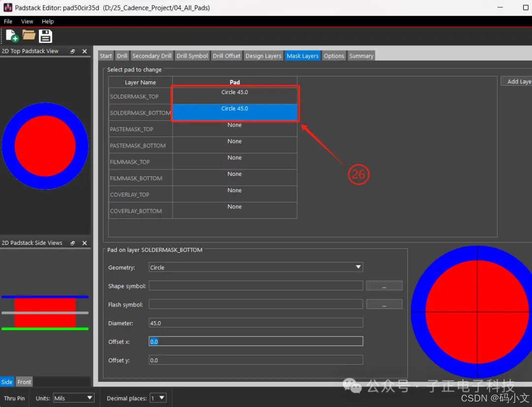Viewport: 532px width, 407px height.
Task: Click the Offset y input field
Action: pyautogui.click(x=256, y=360)
